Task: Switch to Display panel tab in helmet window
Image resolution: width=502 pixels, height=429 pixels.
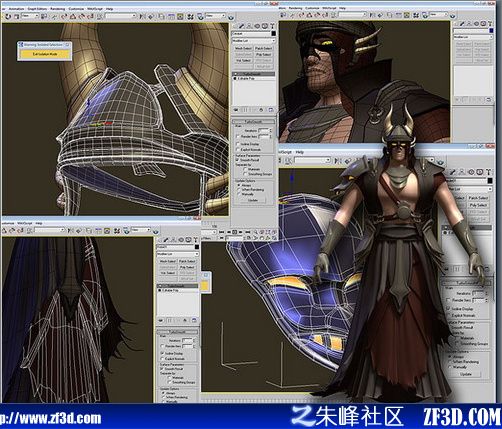Action: [265, 26]
